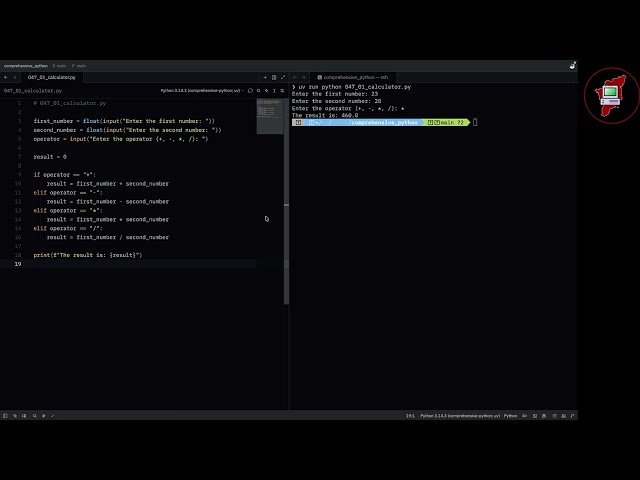The height and width of the screenshot is (480, 640).
Task: Click the 'if operator == "+":' line
Action: click(64, 175)
